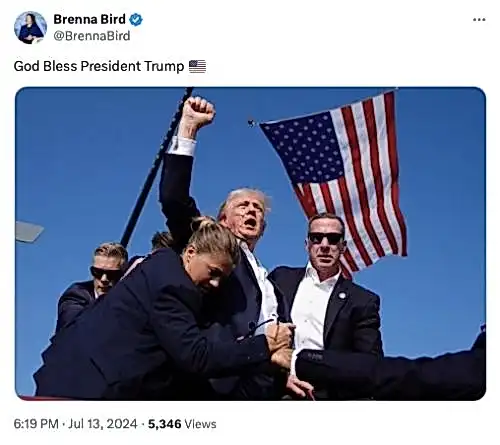Open the 6:19 PM timestamp link
This screenshot has height=445, width=500.
(x=36, y=424)
